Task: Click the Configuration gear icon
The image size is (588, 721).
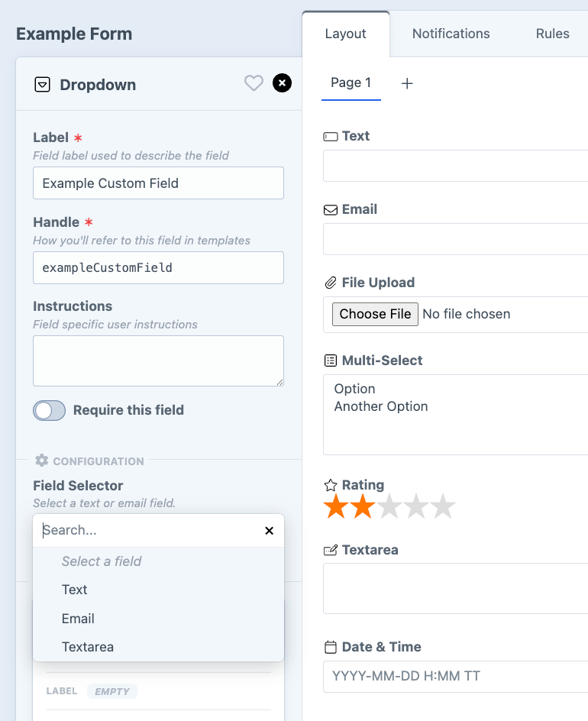Action: (x=42, y=461)
